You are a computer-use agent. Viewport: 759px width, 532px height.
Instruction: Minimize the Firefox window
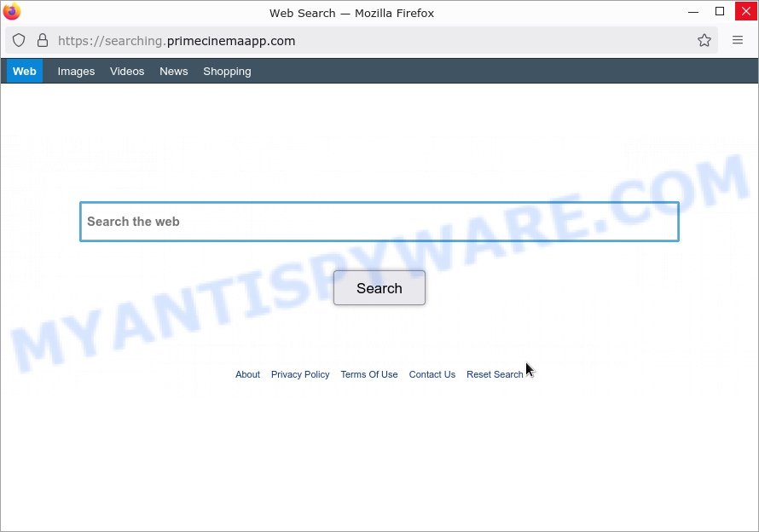click(693, 12)
